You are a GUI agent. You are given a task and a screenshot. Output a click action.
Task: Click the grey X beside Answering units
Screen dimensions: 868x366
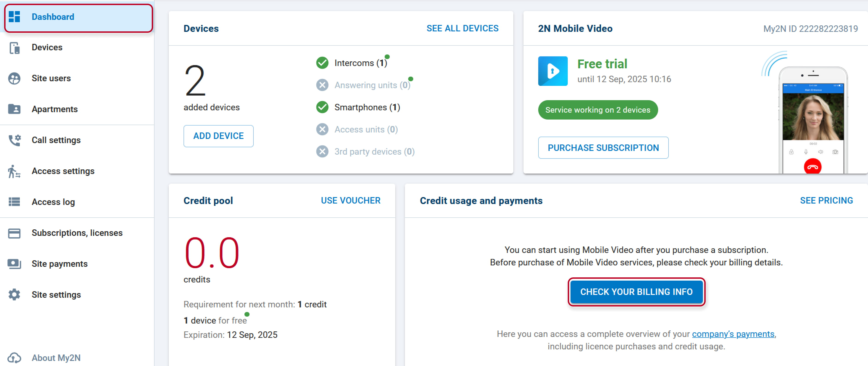tap(322, 85)
